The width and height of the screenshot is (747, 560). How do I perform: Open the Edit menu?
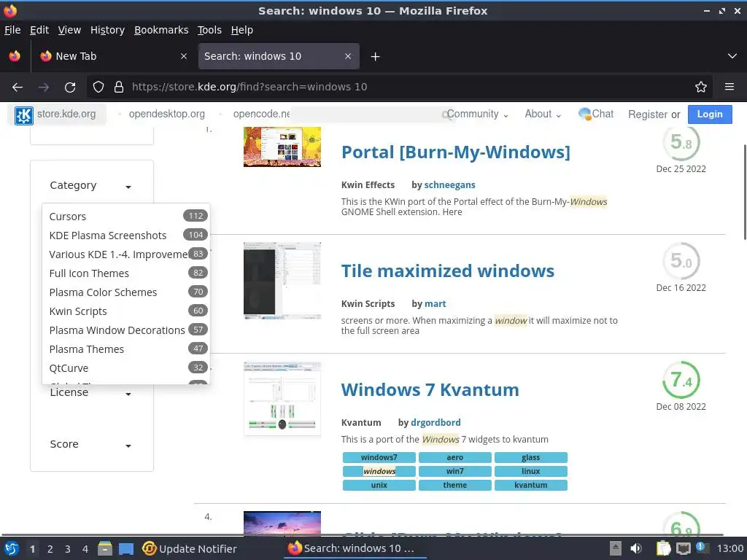[39, 30]
